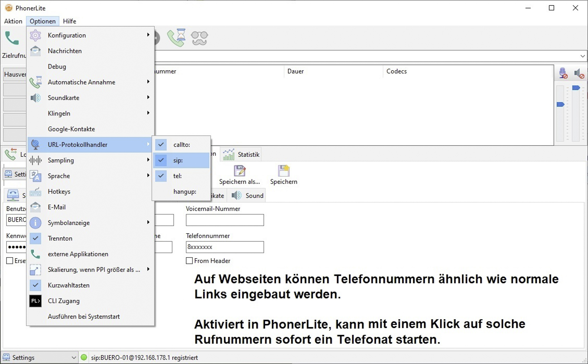
Task: Click the Speichern als... button
Action: pos(240,175)
